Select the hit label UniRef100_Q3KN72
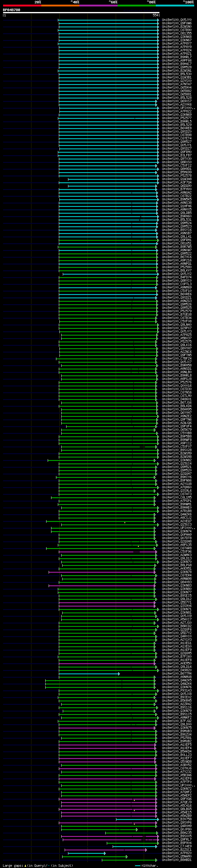 click(x=177, y=789)
